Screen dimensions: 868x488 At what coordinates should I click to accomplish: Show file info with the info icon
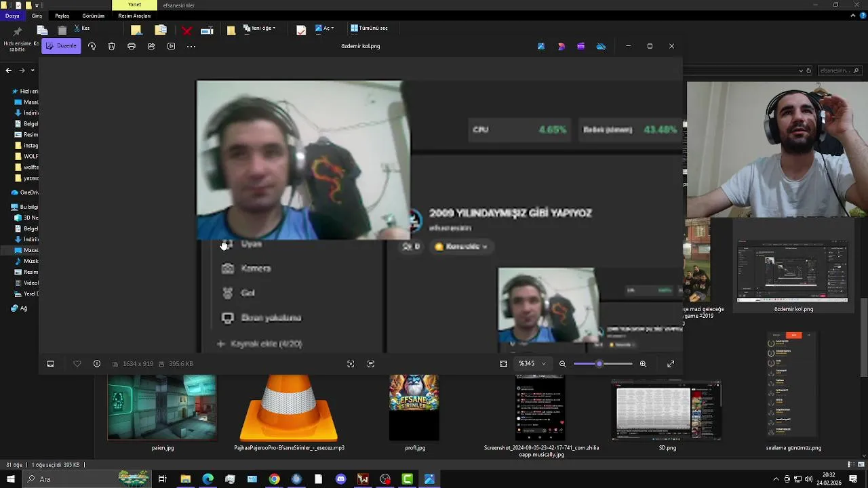pos(97,364)
